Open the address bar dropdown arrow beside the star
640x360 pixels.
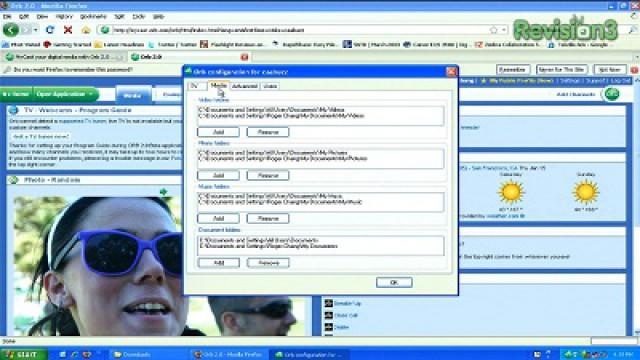click(x=504, y=30)
